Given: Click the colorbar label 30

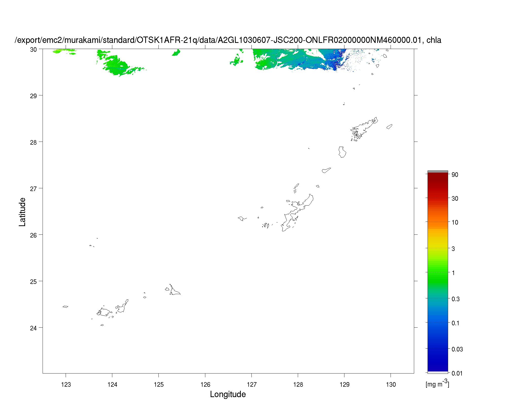Looking at the screenshot, I should pos(455,198).
